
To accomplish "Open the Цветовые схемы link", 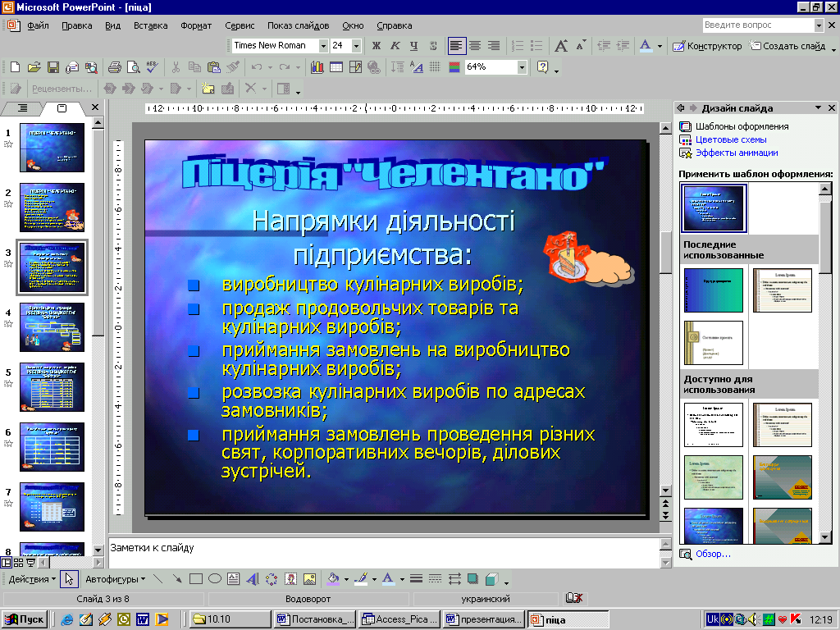I will [731, 139].
